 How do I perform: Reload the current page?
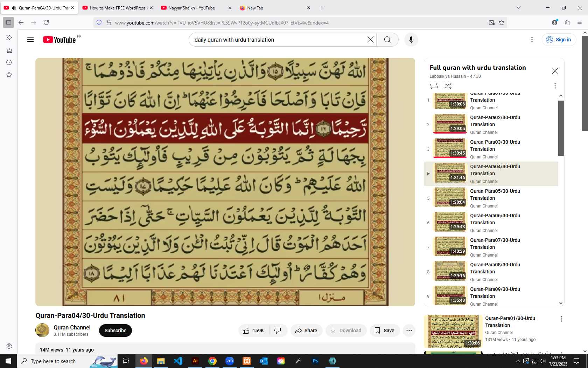click(46, 22)
